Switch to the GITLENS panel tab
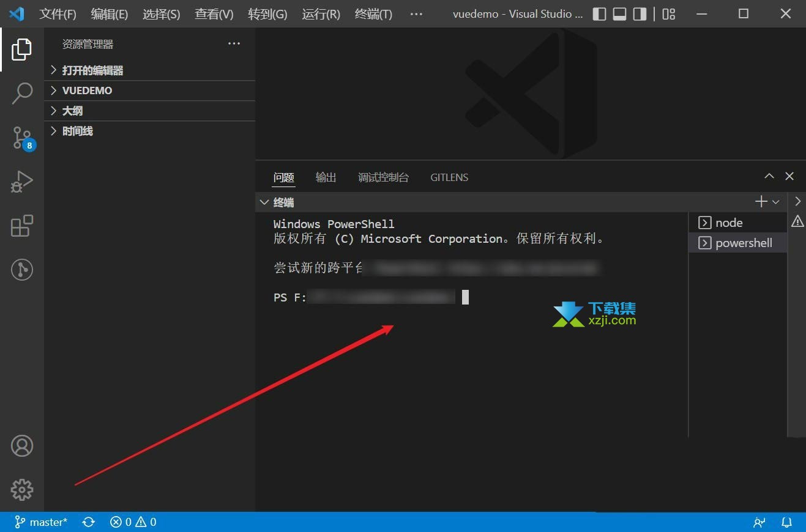 click(x=449, y=177)
